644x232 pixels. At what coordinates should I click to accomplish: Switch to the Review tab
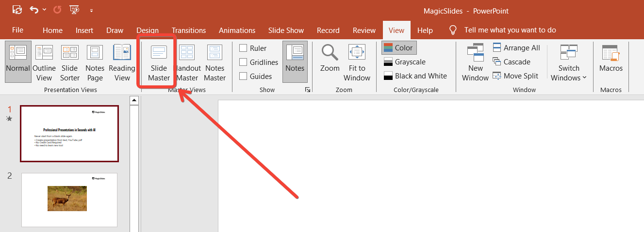pos(364,30)
